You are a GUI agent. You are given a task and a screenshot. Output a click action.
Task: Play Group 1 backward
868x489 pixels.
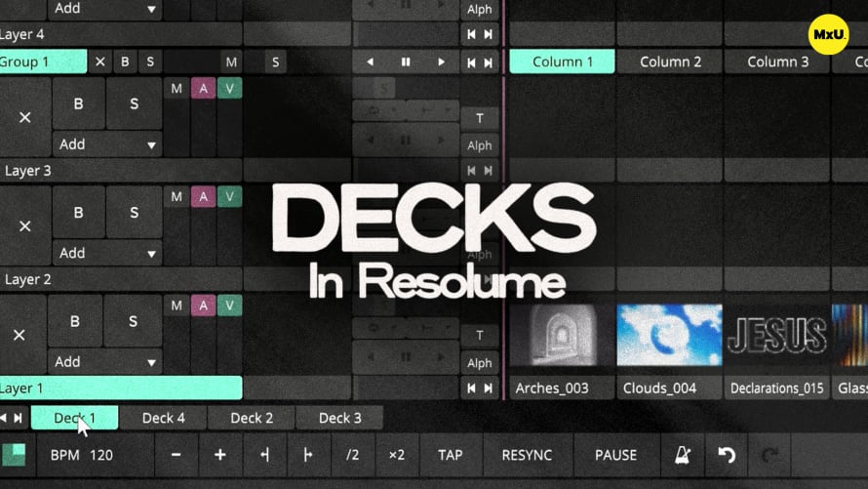(x=371, y=61)
